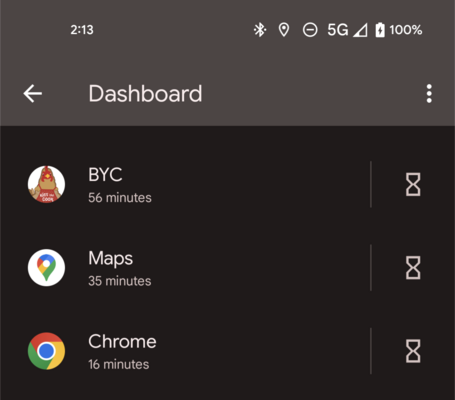Set app timer for Chrome hourglass

click(x=413, y=351)
